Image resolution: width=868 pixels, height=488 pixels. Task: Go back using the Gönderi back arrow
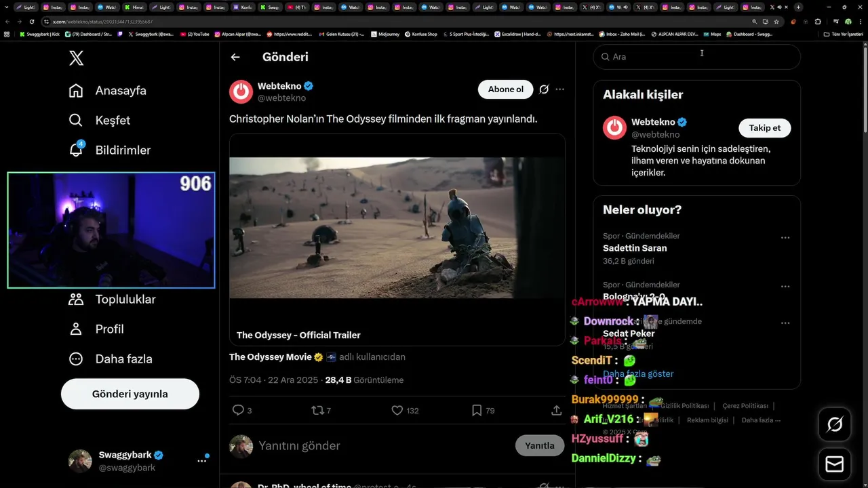pyautogui.click(x=235, y=57)
